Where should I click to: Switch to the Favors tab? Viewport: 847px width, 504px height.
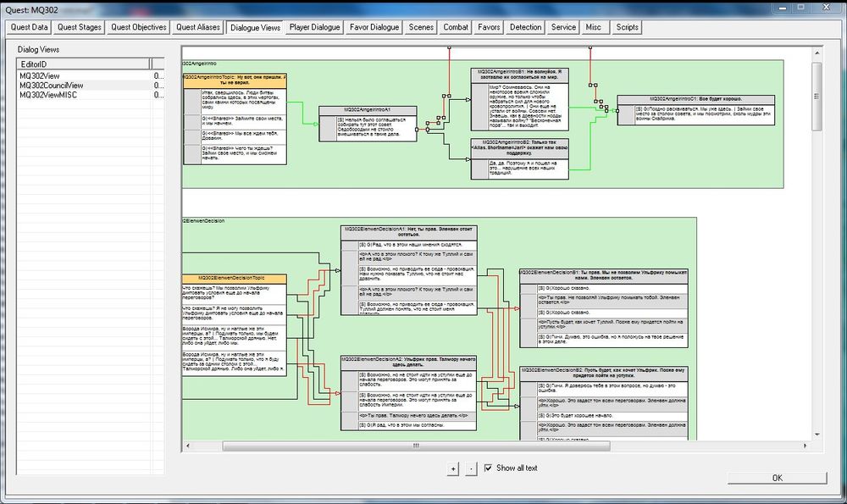tap(489, 27)
